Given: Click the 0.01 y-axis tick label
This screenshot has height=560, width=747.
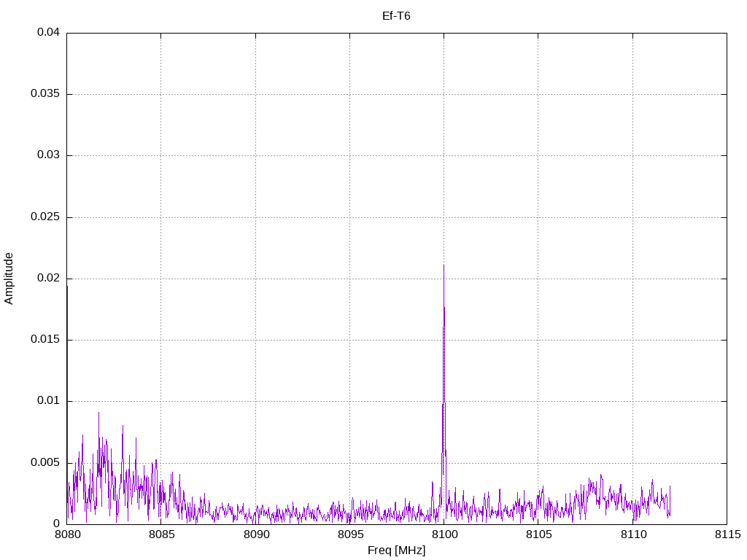Looking at the screenshot, I should pyautogui.click(x=48, y=401).
